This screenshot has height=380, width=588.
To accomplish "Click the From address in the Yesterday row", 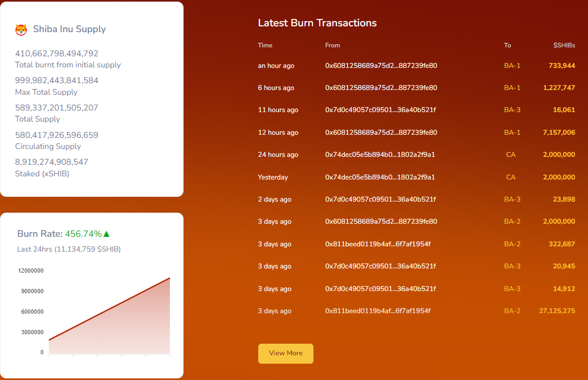I will click(380, 177).
